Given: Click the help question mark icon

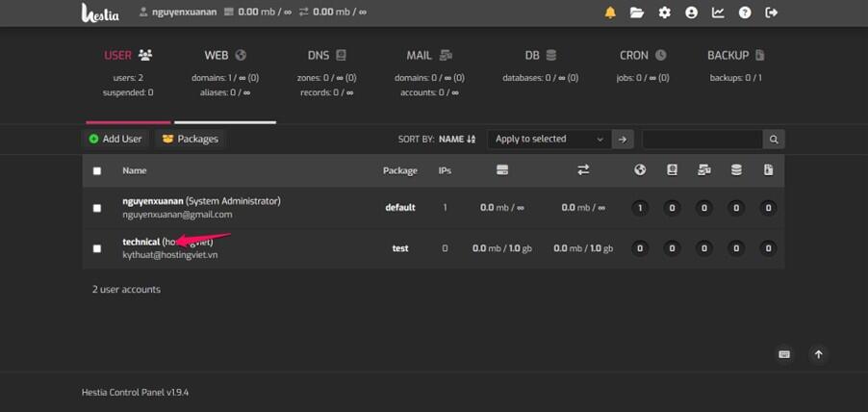Looking at the screenshot, I should click(745, 13).
